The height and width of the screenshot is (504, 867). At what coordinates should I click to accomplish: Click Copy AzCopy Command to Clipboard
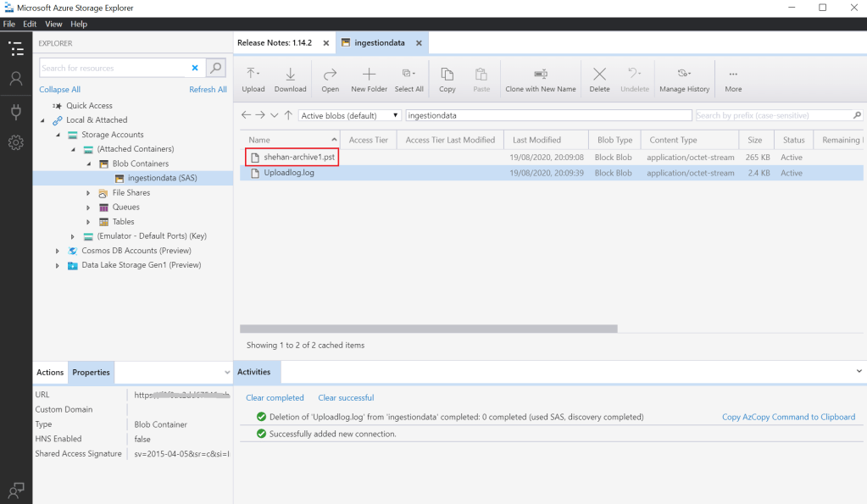788,417
